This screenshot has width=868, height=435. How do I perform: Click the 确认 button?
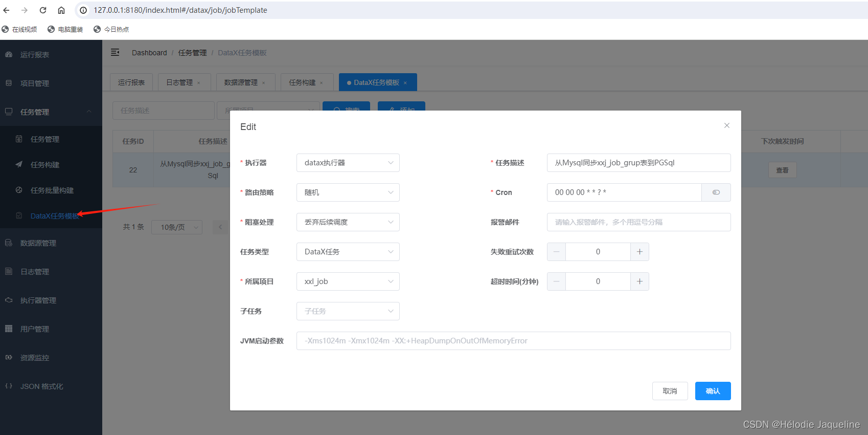713,391
